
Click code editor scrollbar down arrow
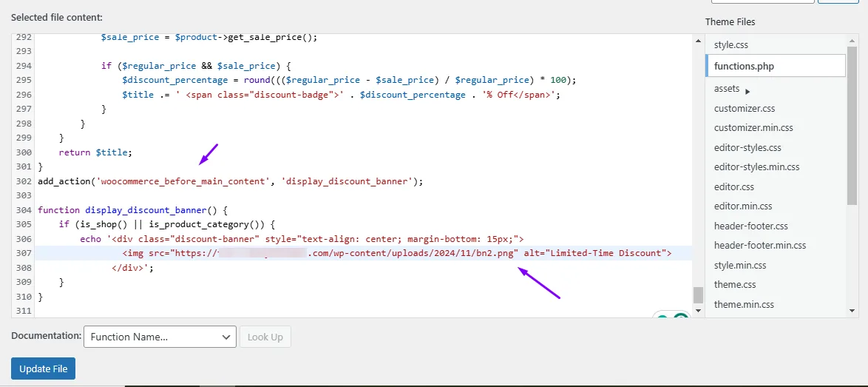(698, 311)
